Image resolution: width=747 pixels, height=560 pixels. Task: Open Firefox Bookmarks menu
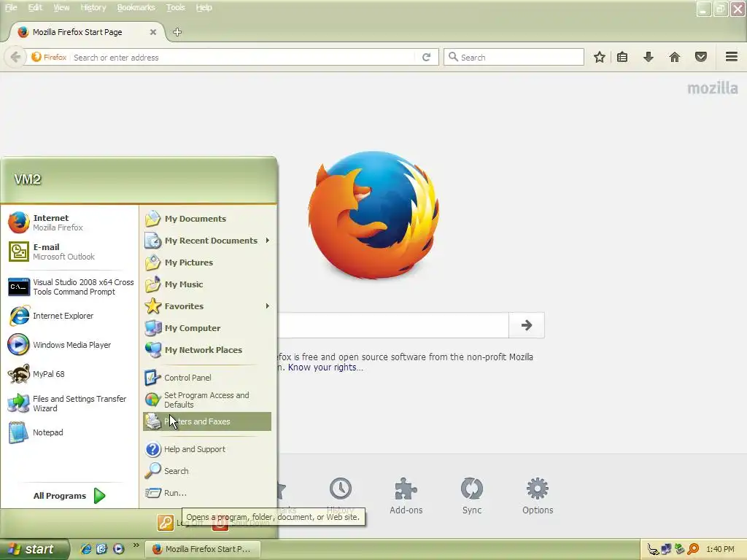point(136,7)
